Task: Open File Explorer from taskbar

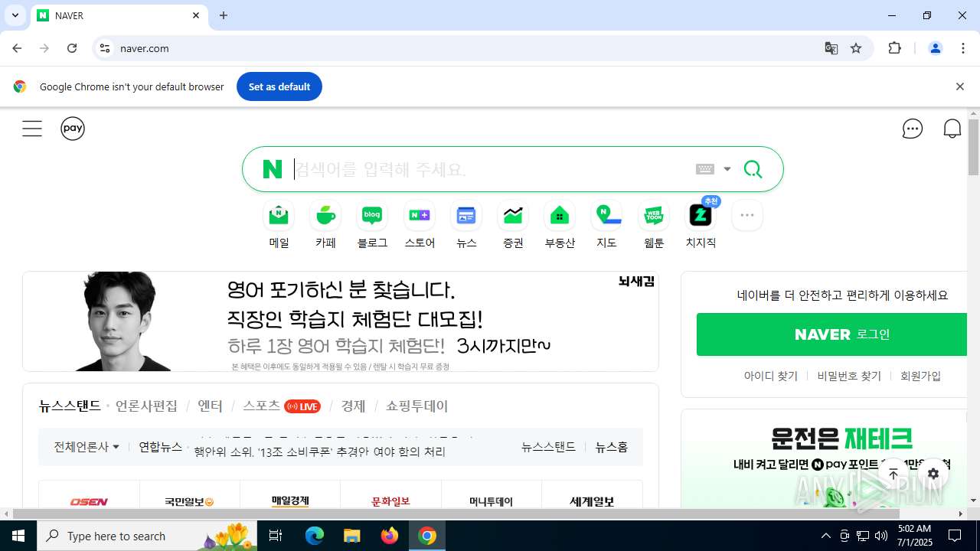Action: 352,536
